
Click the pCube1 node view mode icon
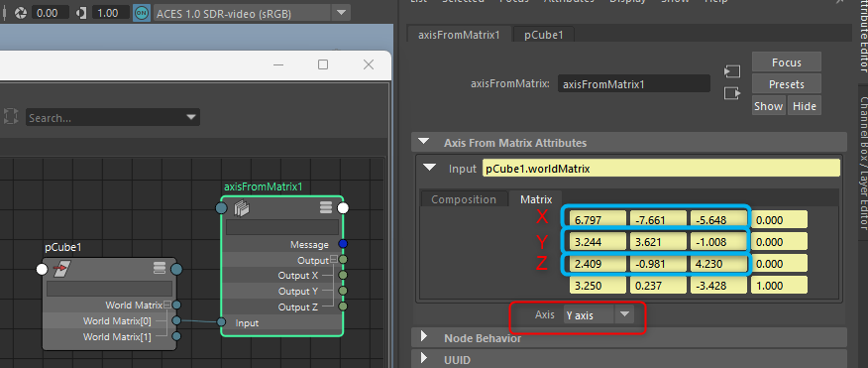(160, 269)
